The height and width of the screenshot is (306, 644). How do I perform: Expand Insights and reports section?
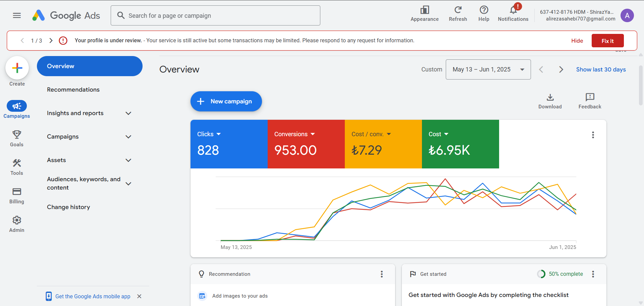click(x=128, y=113)
